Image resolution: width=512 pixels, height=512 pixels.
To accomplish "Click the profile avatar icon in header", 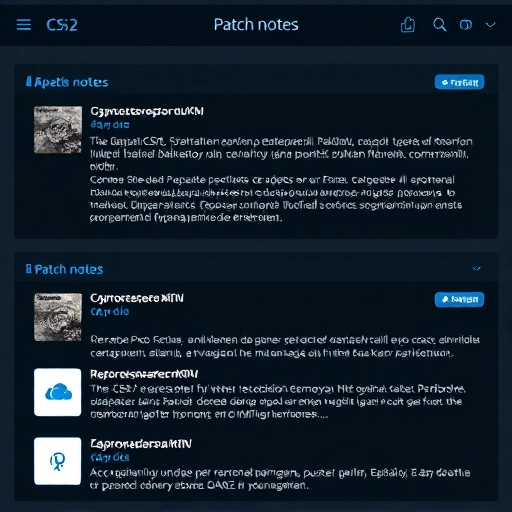I will point(466,25).
